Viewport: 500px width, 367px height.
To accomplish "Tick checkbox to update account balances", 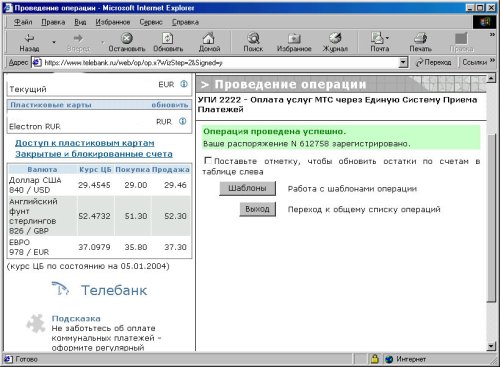I will pos(208,161).
